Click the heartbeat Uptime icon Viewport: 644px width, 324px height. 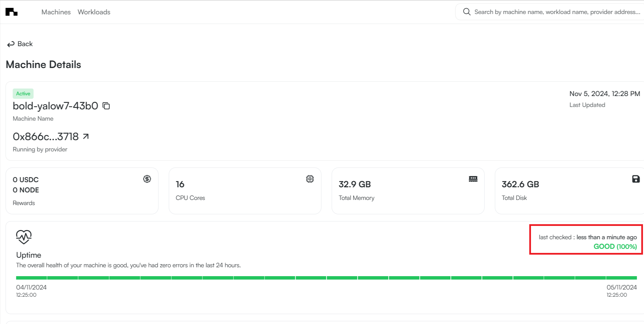24,236
